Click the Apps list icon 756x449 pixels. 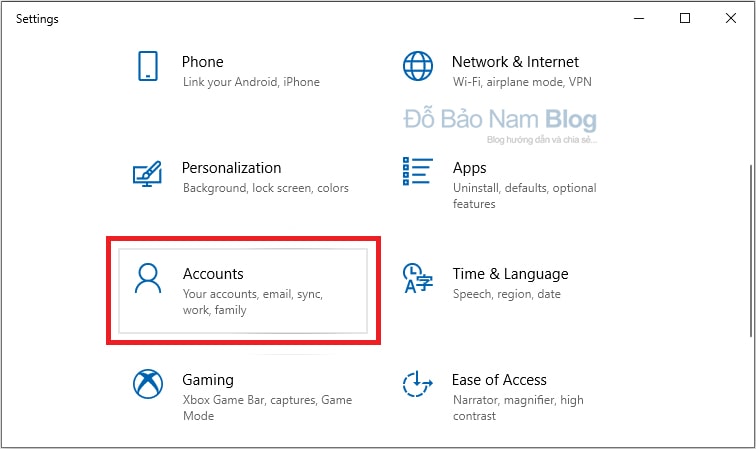418,171
